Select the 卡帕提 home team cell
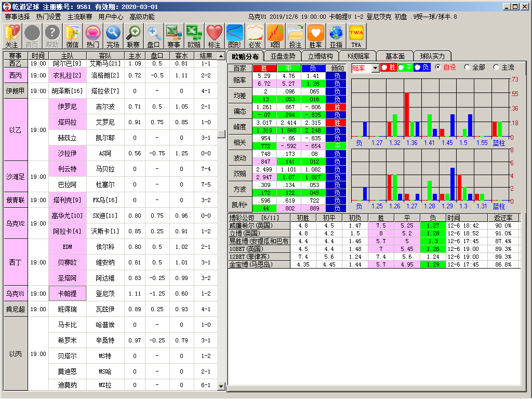This screenshot has height=399, width=532. pyautogui.click(x=68, y=294)
